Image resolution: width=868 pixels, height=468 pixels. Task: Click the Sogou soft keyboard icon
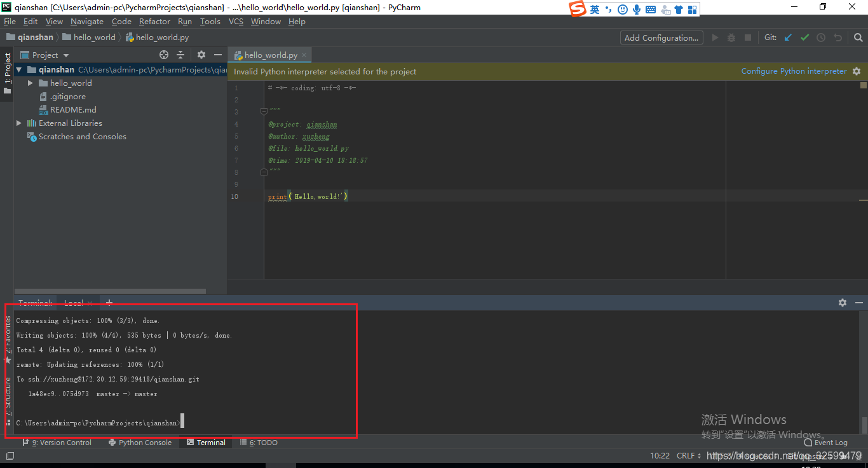click(x=651, y=10)
